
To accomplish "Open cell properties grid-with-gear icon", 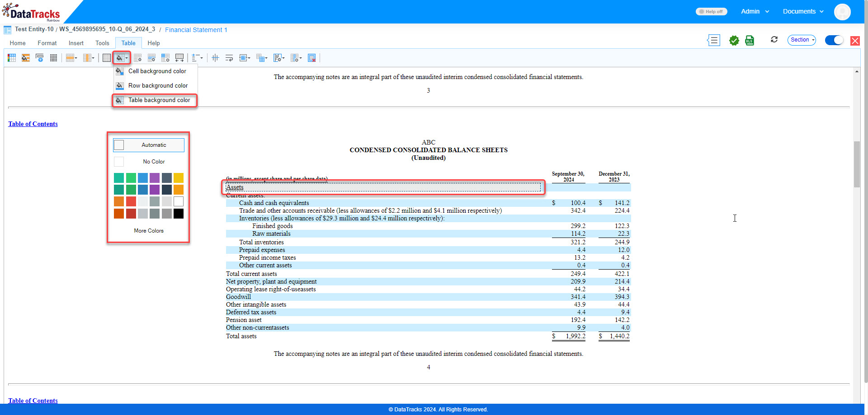I will click(138, 58).
